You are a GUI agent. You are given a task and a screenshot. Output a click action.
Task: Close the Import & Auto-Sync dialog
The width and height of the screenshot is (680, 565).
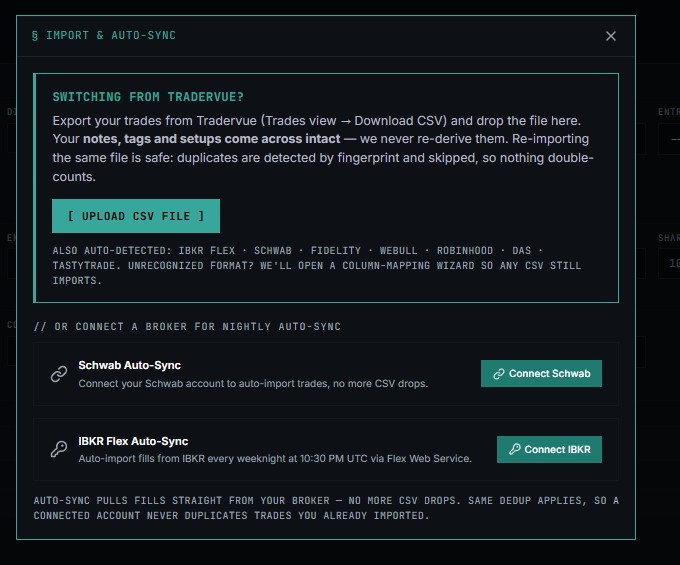coord(611,36)
